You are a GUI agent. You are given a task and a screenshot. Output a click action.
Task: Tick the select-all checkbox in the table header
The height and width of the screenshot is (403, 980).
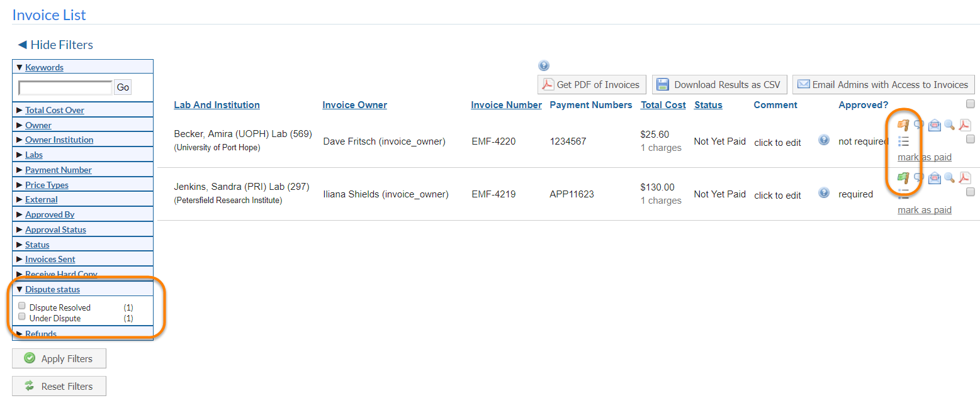coord(970,104)
